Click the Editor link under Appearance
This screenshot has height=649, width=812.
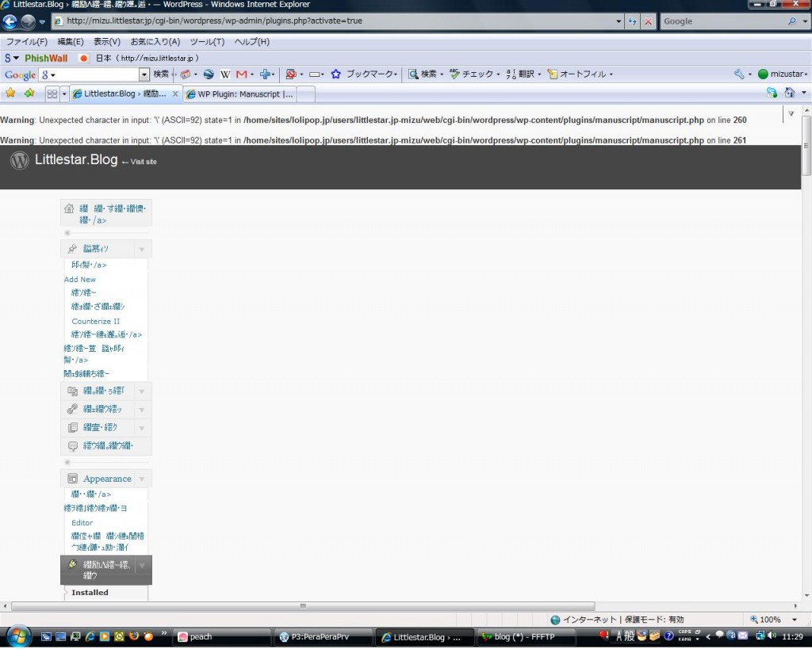(x=82, y=523)
